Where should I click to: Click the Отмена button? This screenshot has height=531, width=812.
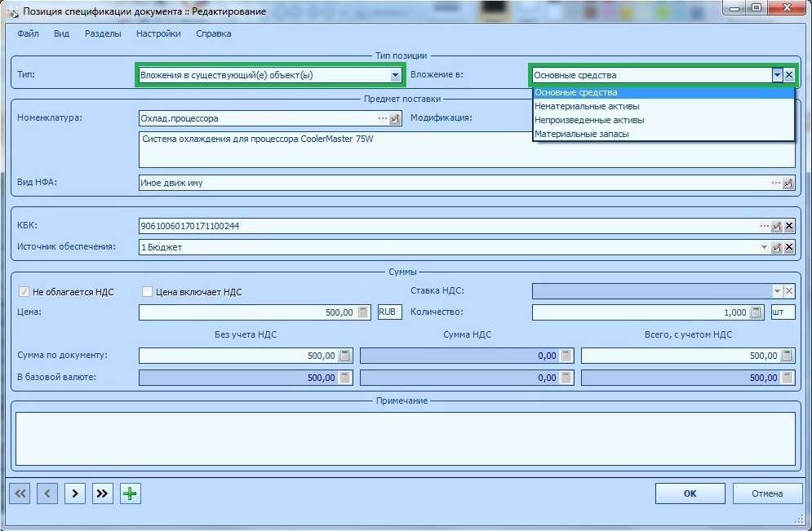point(767,493)
